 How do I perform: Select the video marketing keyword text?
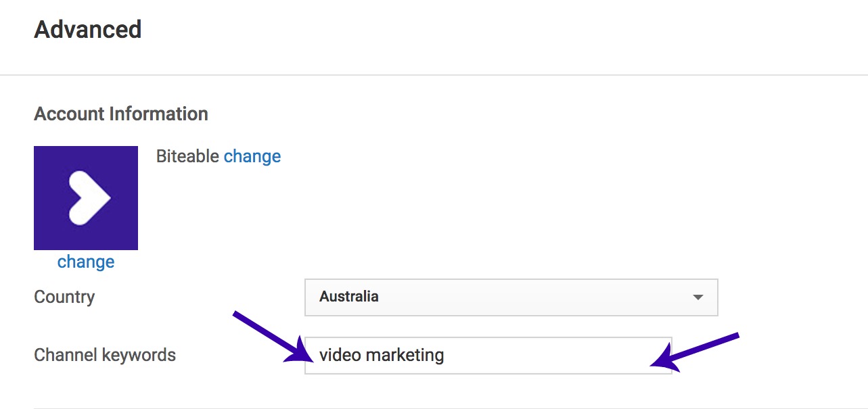point(382,354)
